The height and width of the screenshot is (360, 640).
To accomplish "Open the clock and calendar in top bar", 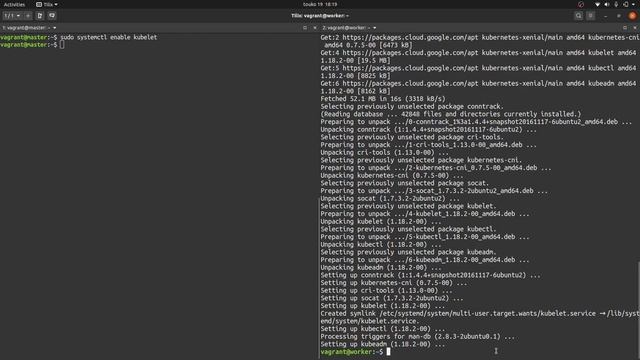I will click(x=320, y=4).
